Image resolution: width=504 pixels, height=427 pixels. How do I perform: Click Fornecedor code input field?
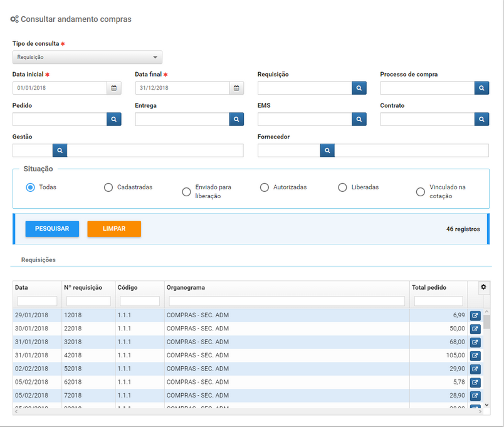click(x=289, y=150)
